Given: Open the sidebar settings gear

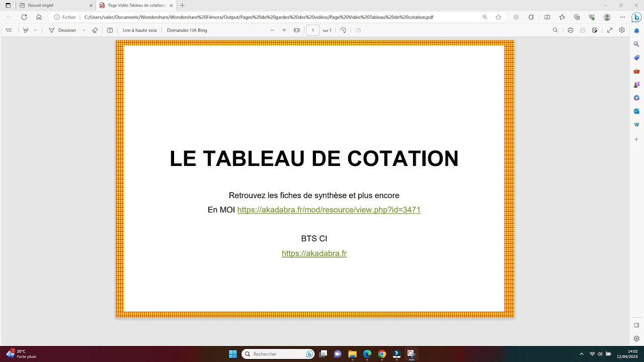Looking at the screenshot, I should [636, 338].
